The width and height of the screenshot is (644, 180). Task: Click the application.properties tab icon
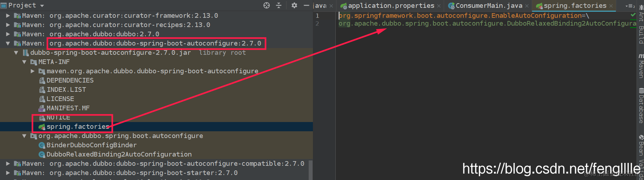(x=344, y=6)
